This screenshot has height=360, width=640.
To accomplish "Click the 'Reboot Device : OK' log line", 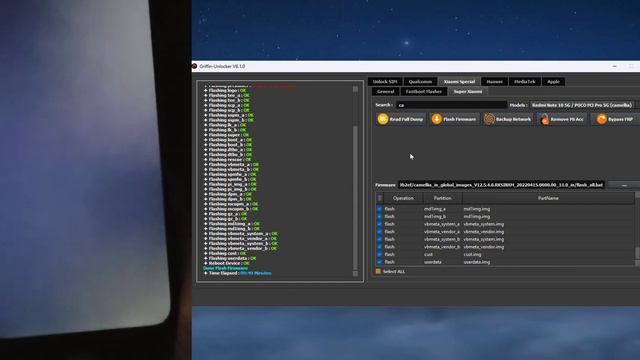I will 227,263.
